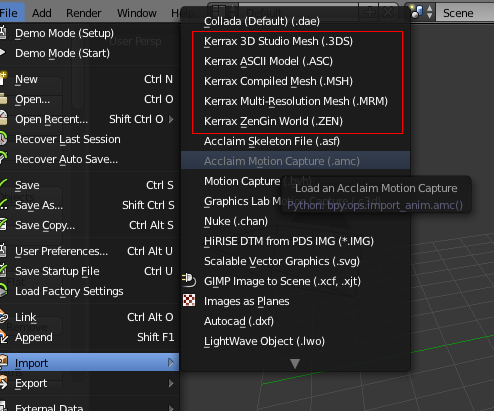Start Demo Mode (Start)

click(x=89, y=53)
